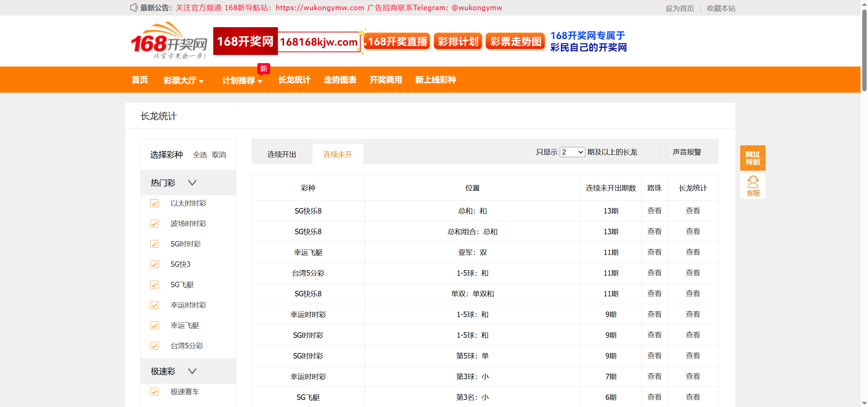Uncheck the SG快3 checkbox

pos(154,264)
